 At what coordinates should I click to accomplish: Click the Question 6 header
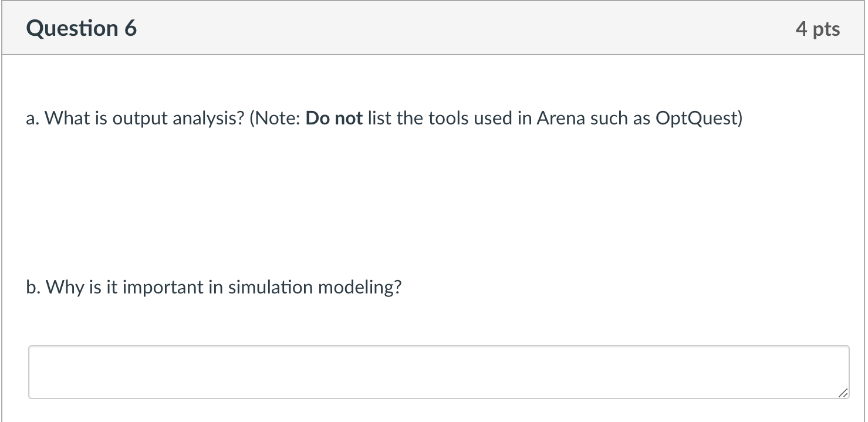pyautogui.click(x=82, y=28)
